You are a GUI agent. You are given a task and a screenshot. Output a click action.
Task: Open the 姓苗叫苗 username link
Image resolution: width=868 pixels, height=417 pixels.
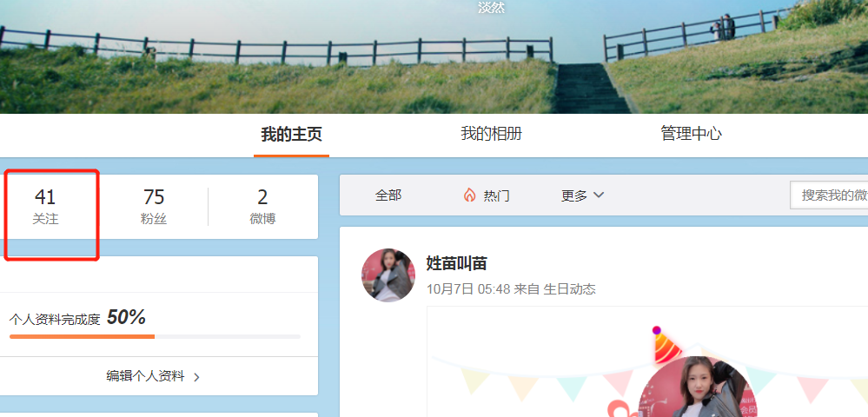point(457,263)
